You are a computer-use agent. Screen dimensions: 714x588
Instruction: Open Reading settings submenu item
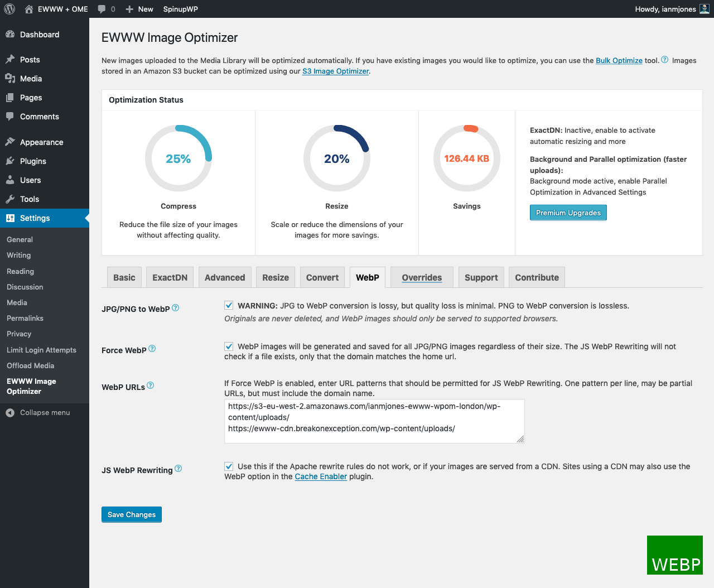[21, 271]
